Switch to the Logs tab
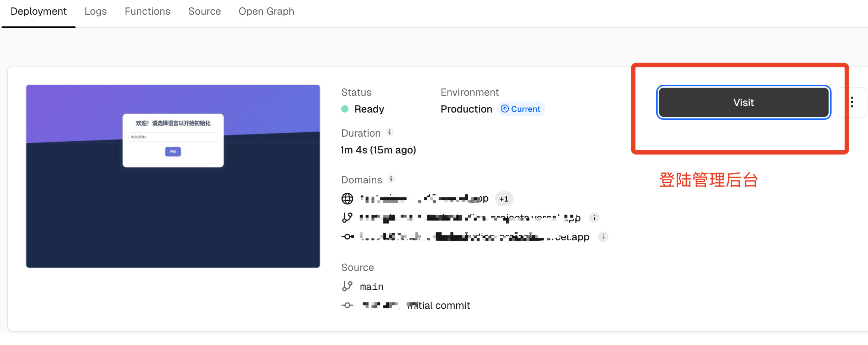Image resolution: width=868 pixels, height=345 pixels. (x=95, y=12)
